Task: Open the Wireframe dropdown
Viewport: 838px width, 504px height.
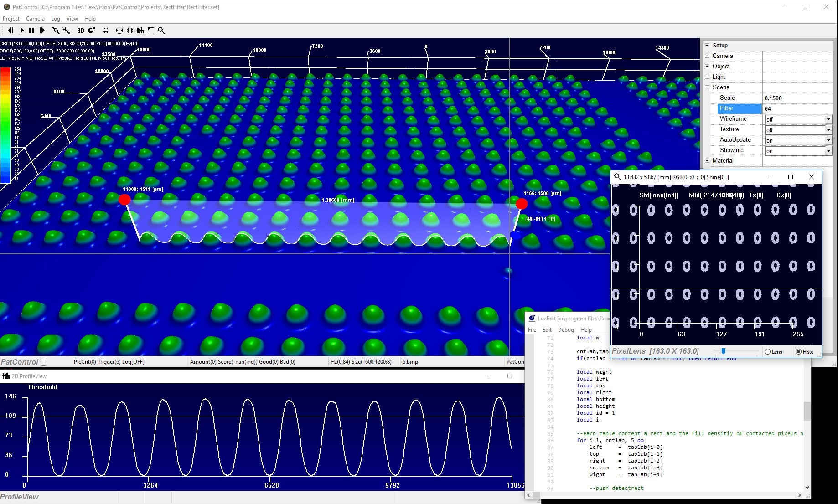Action: pos(828,119)
